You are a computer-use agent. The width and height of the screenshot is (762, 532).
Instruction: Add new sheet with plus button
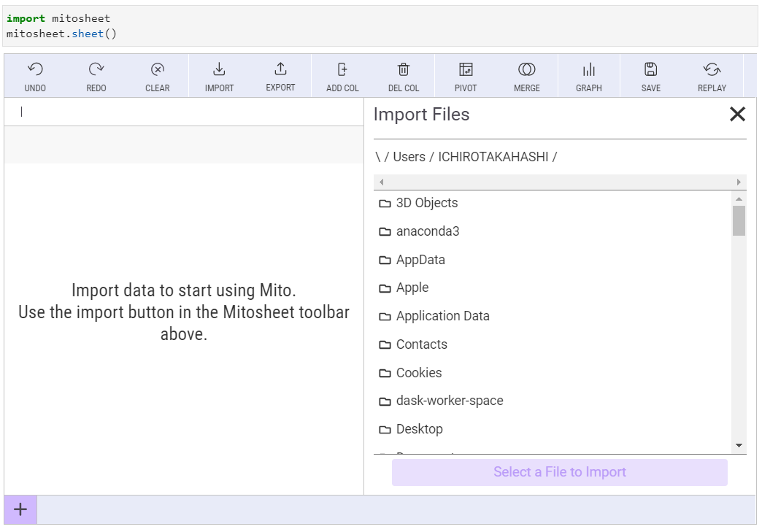pyautogui.click(x=20, y=509)
